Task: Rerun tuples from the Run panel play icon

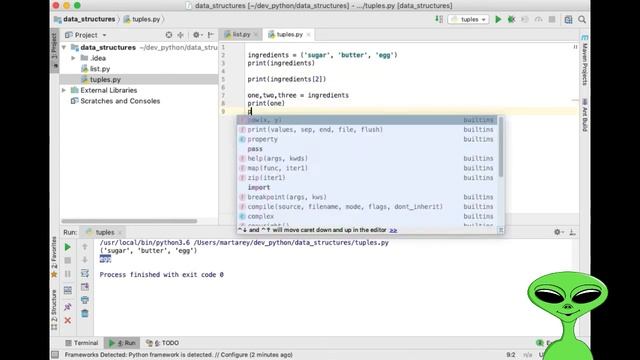Action: pos(68,247)
